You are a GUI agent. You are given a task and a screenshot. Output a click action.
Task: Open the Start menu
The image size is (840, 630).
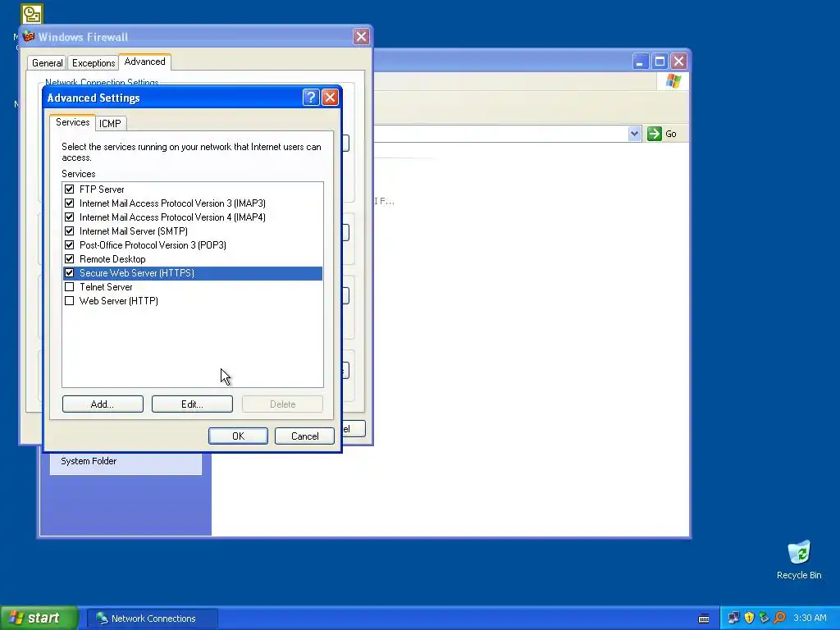[x=39, y=618]
